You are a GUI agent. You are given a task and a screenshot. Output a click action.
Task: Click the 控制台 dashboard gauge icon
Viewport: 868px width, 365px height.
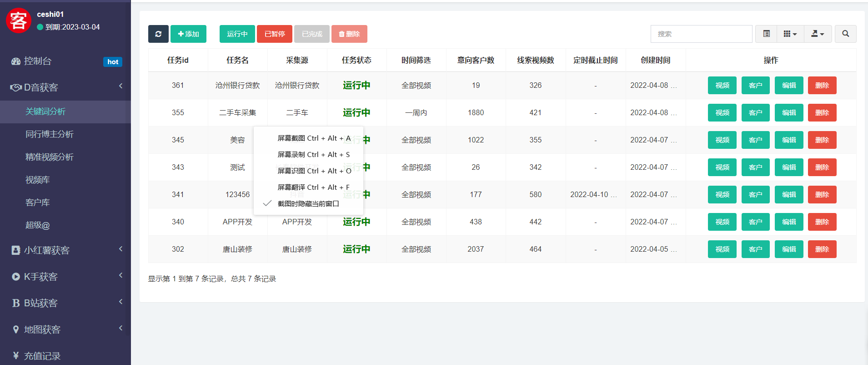[16, 61]
